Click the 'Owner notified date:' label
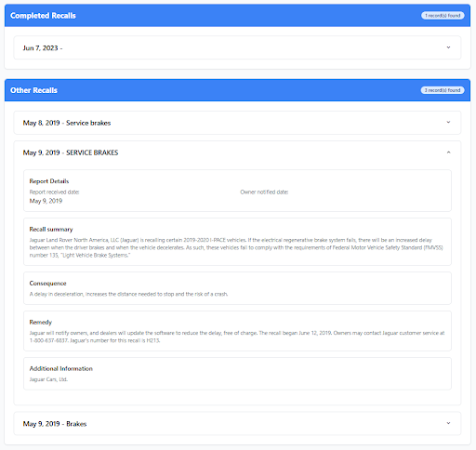476x450 pixels. (x=264, y=192)
